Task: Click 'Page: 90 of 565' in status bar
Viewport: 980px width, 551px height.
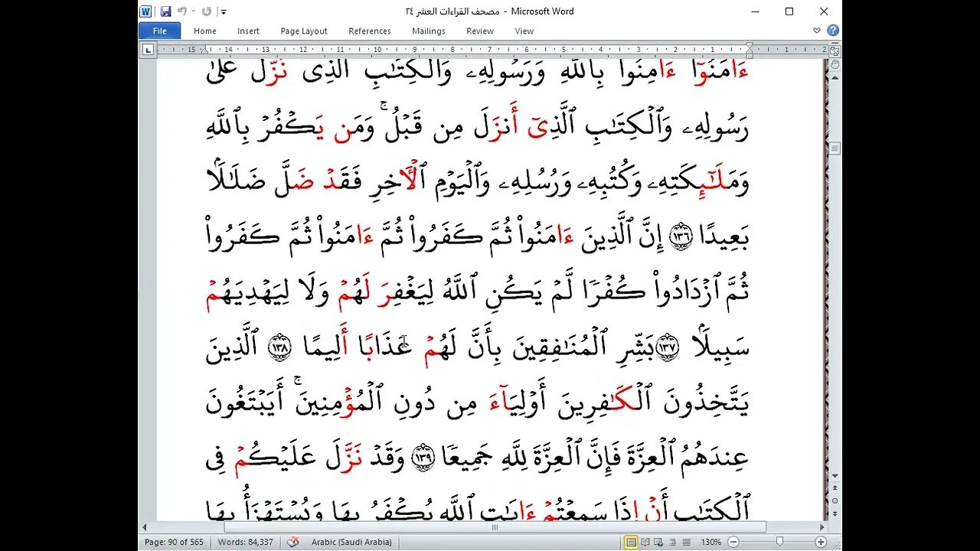Action: click(x=174, y=542)
